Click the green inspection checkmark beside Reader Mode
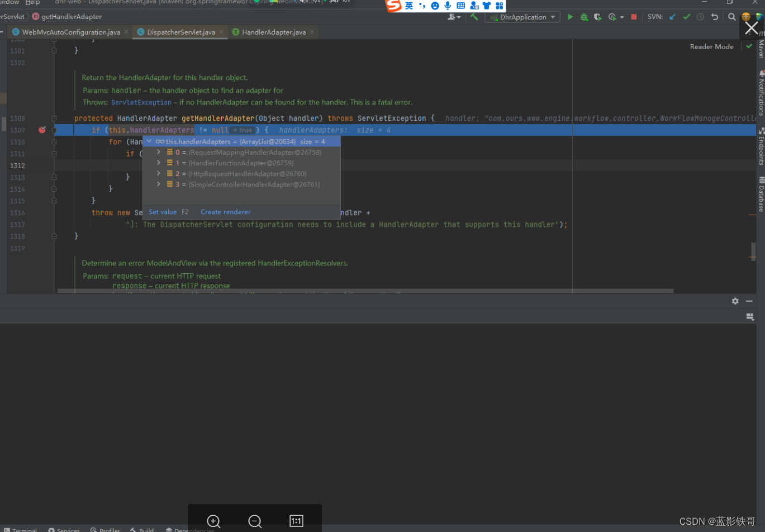 click(x=749, y=46)
